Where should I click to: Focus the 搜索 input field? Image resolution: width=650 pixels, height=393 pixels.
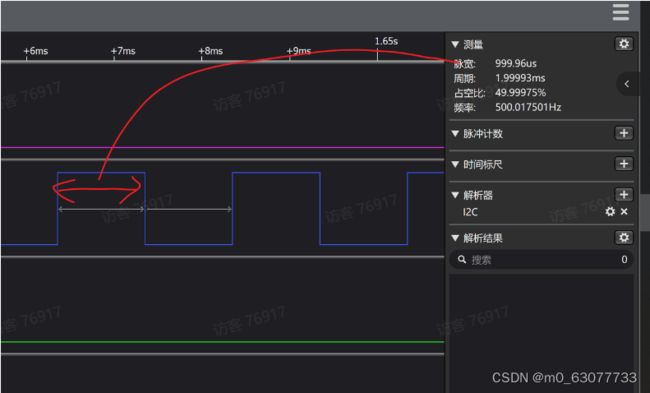coord(541,260)
